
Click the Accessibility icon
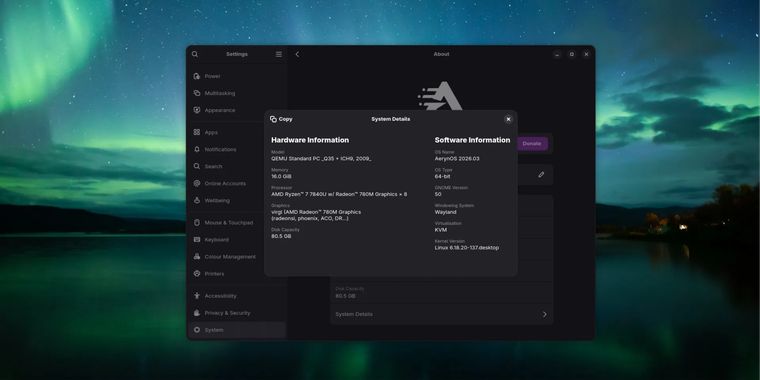(x=197, y=296)
